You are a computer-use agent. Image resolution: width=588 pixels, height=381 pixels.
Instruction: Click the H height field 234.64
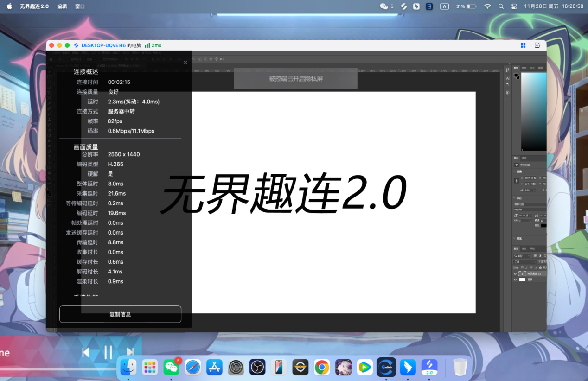530,184
